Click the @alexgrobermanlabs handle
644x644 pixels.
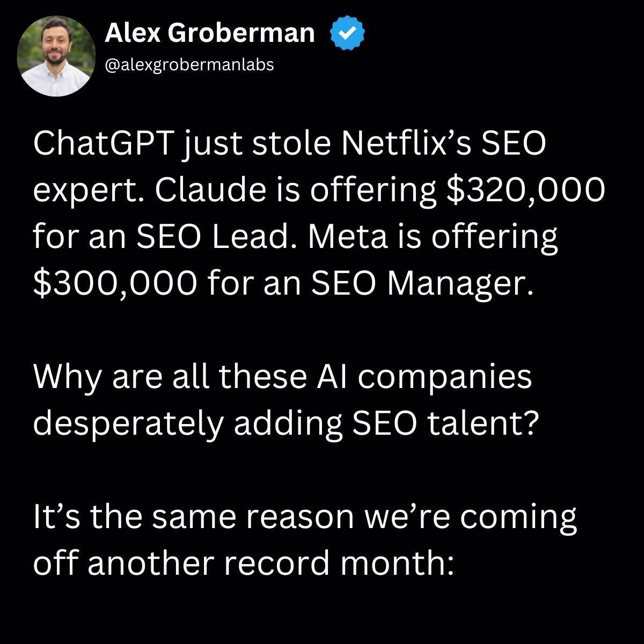189,65
